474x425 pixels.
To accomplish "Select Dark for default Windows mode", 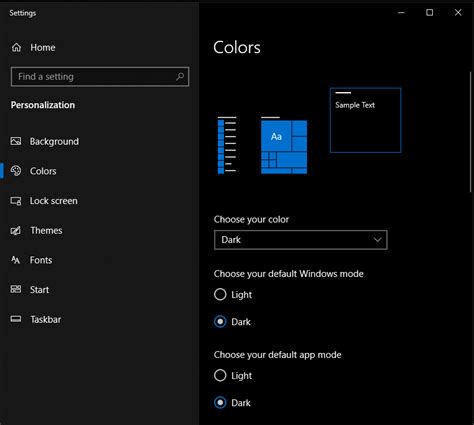I will click(220, 322).
